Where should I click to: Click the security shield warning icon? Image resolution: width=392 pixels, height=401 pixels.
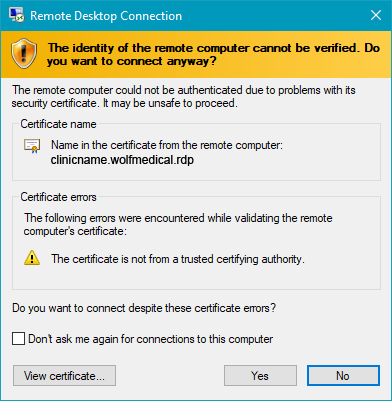pos(24,53)
